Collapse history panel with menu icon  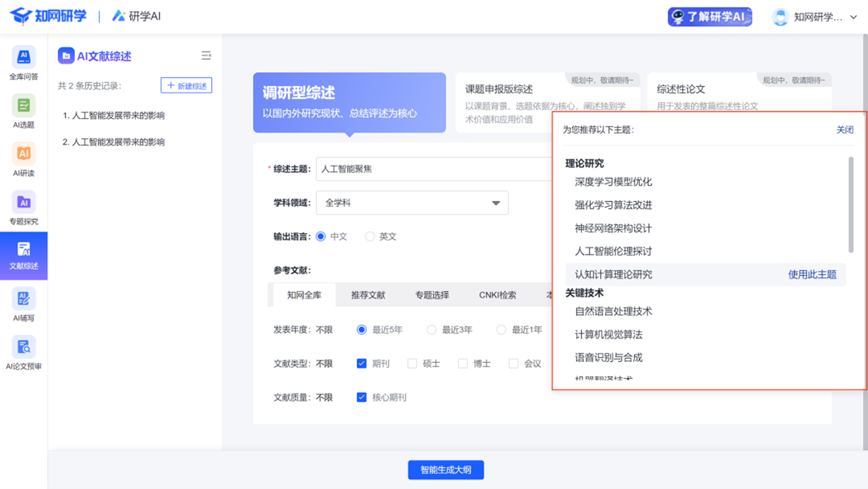(x=206, y=56)
